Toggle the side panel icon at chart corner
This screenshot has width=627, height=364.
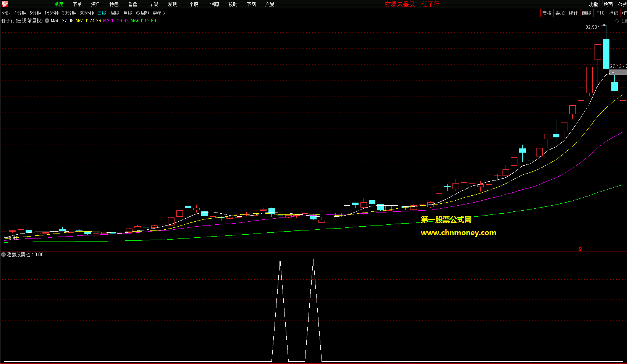pyautogui.click(x=624, y=21)
